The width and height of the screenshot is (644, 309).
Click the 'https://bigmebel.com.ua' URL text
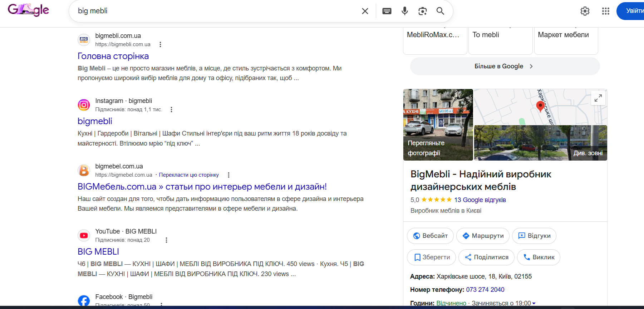(x=124, y=175)
